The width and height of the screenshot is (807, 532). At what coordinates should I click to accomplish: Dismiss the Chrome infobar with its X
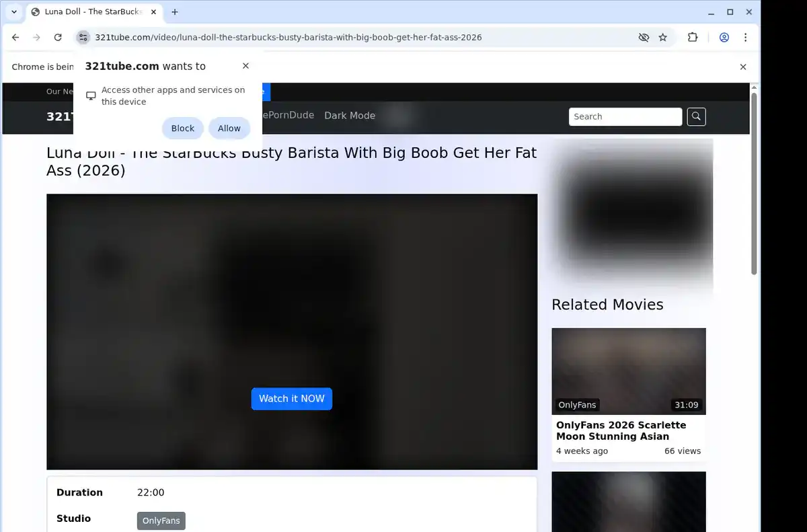click(x=743, y=67)
